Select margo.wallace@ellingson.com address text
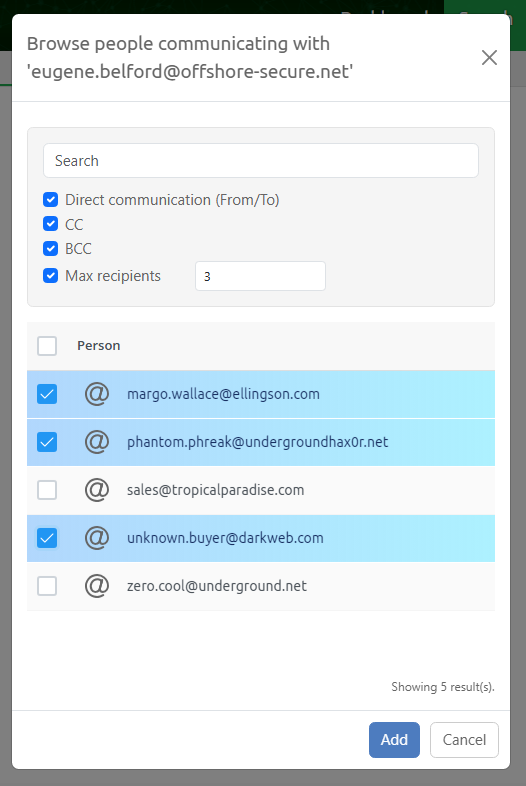This screenshot has height=786, width=526. coord(223,394)
